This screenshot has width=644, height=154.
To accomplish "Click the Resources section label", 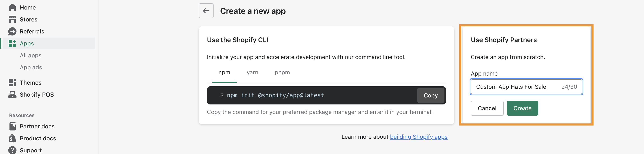I will click(22, 115).
